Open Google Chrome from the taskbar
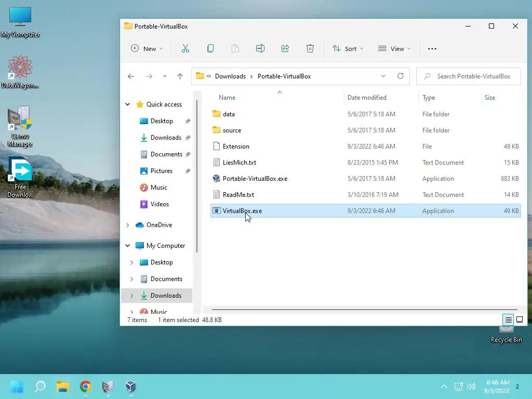The image size is (532, 399). click(86, 387)
